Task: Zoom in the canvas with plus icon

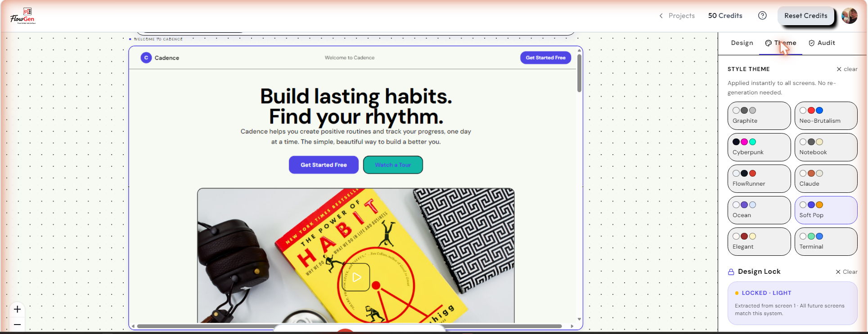Action: pyautogui.click(x=17, y=309)
